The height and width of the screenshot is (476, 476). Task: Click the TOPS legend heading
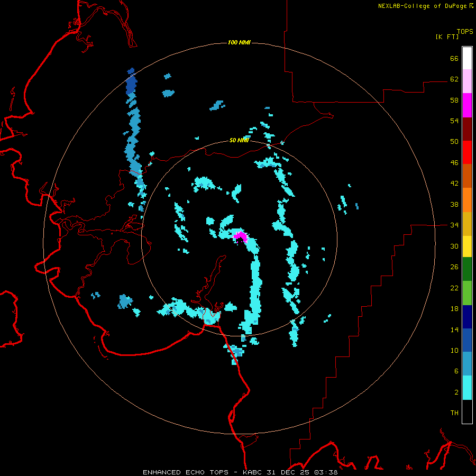[x=465, y=31]
